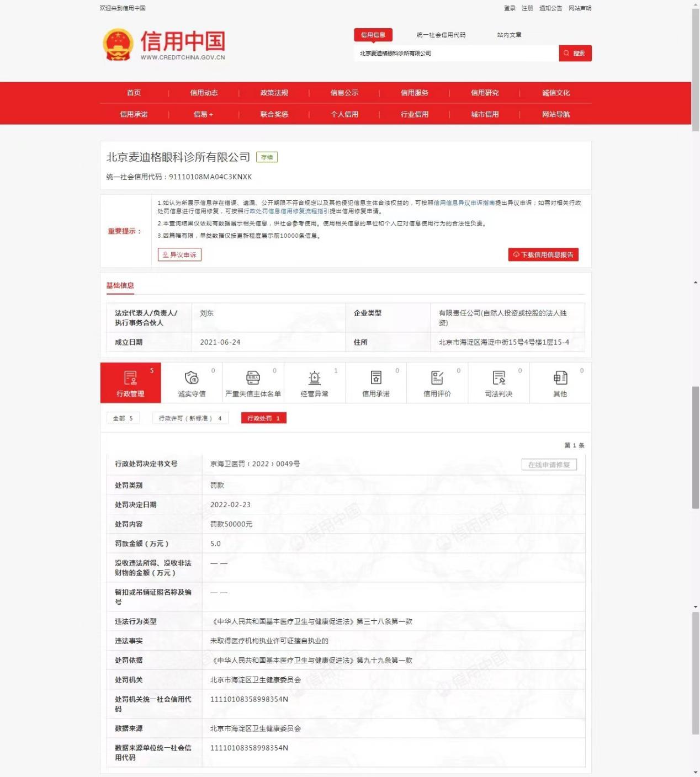Click the 信用中国 national emblem logo
Image resolution: width=700 pixels, height=777 pixels.
click(118, 45)
